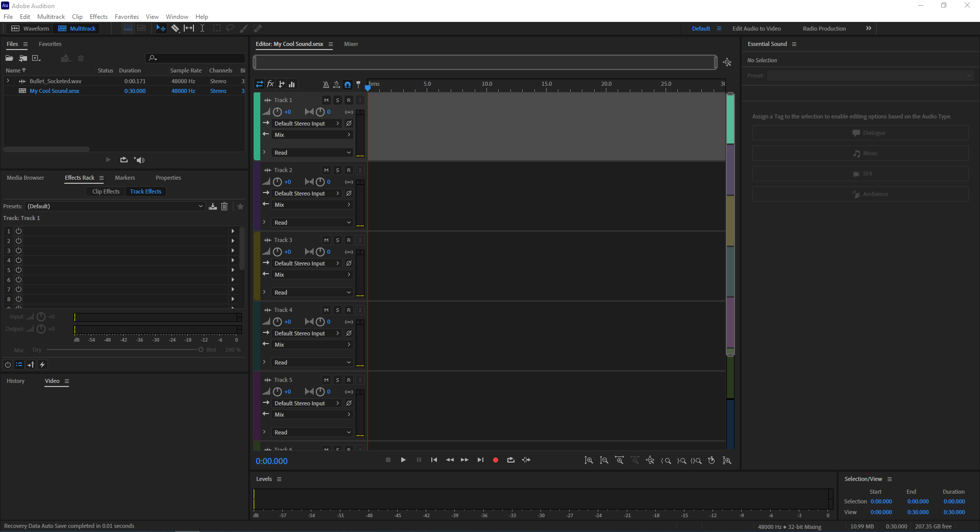Viewport: 980px width, 532px height.
Task: Save effects rack preset icon
Action: (213, 206)
